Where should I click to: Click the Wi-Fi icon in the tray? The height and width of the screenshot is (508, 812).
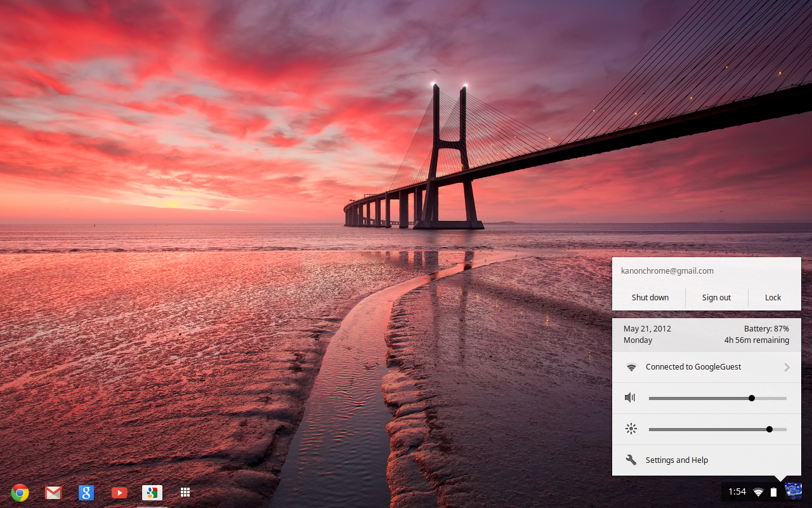pos(758,492)
